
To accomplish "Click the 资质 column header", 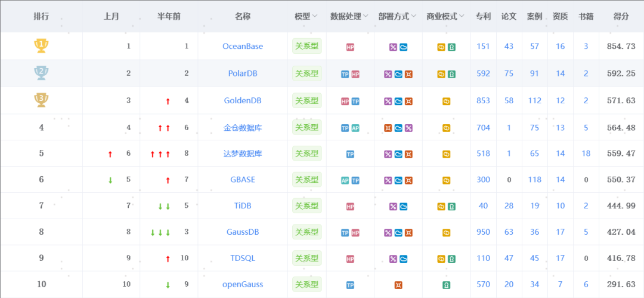I will pyautogui.click(x=560, y=17).
